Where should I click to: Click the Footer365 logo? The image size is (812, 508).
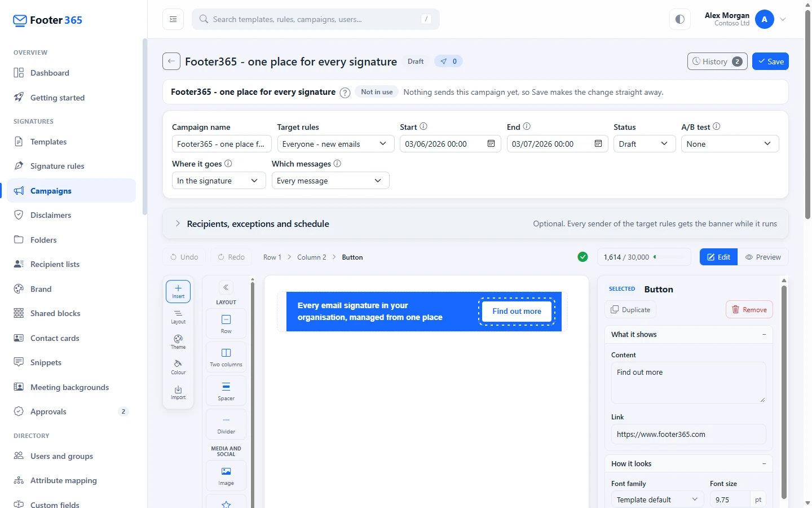(x=48, y=20)
